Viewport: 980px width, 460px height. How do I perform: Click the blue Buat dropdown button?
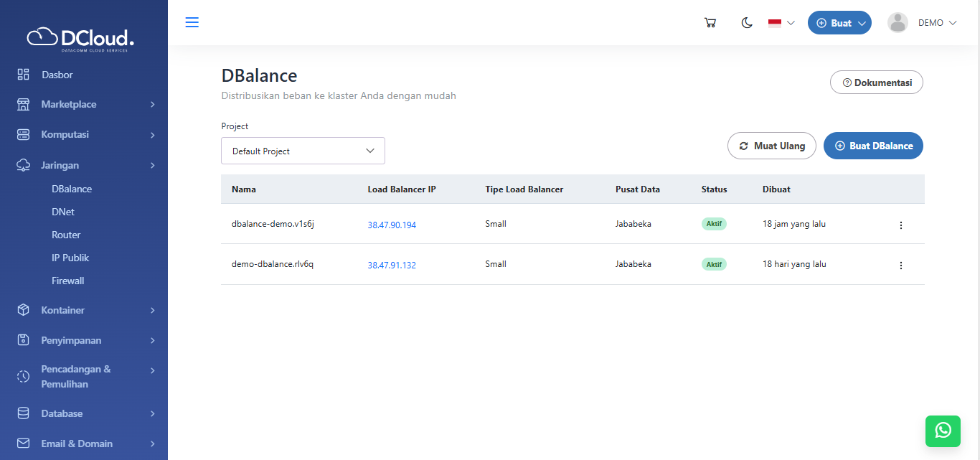coord(839,23)
